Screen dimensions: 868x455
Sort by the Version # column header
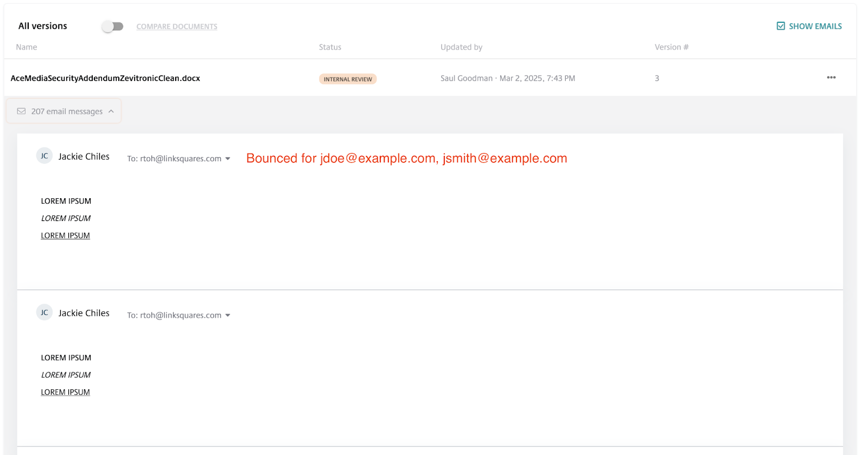pyautogui.click(x=671, y=47)
